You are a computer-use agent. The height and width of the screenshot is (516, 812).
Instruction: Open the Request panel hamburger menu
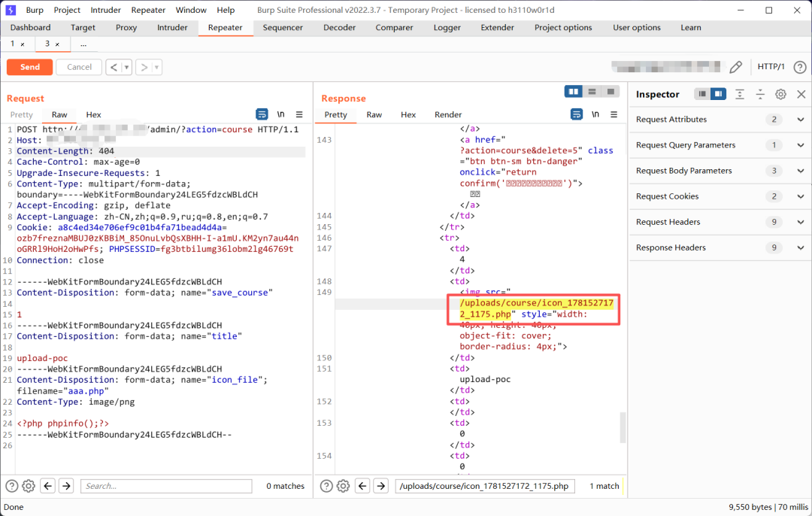[299, 114]
